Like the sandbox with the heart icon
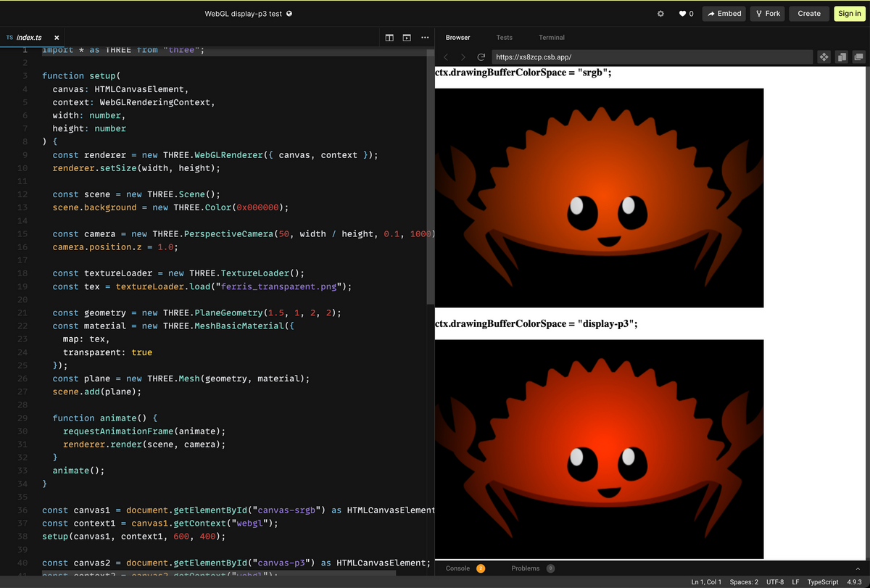The height and width of the screenshot is (588, 870). (x=682, y=14)
